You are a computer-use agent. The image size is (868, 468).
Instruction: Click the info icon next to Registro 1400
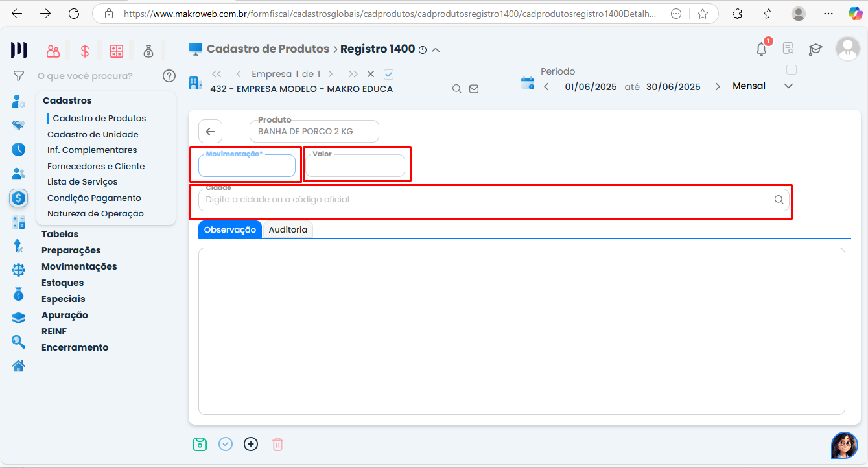(x=423, y=50)
